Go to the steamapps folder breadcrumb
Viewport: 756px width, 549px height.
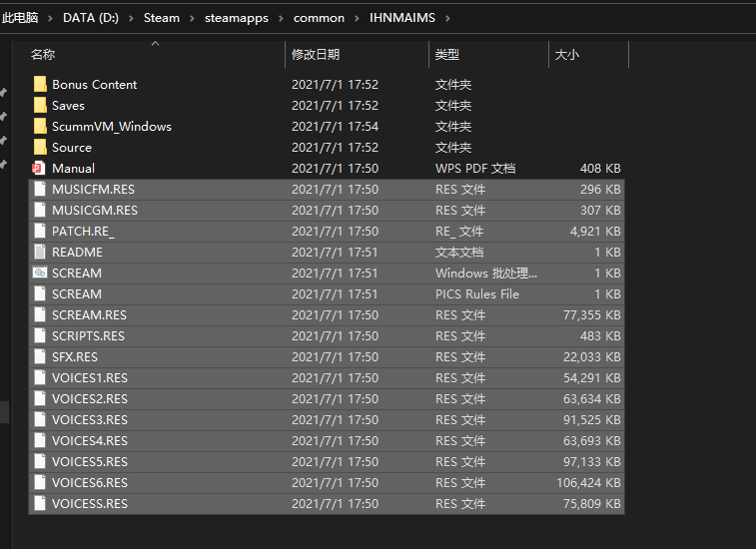point(237,18)
